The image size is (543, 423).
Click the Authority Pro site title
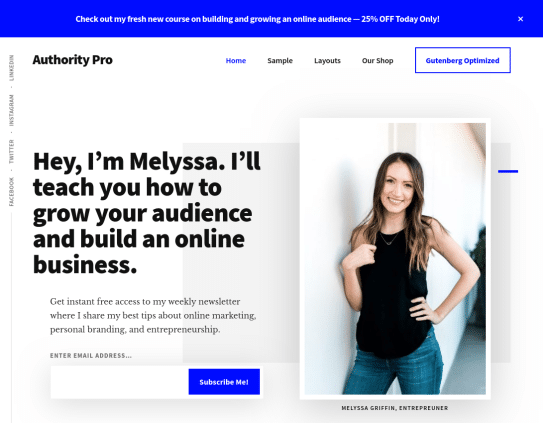click(x=72, y=60)
